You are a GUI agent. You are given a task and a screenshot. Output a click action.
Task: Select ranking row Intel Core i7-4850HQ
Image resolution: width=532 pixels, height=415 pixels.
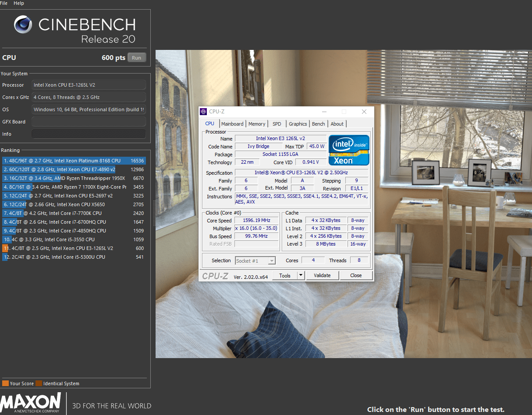[x=74, y=231]
